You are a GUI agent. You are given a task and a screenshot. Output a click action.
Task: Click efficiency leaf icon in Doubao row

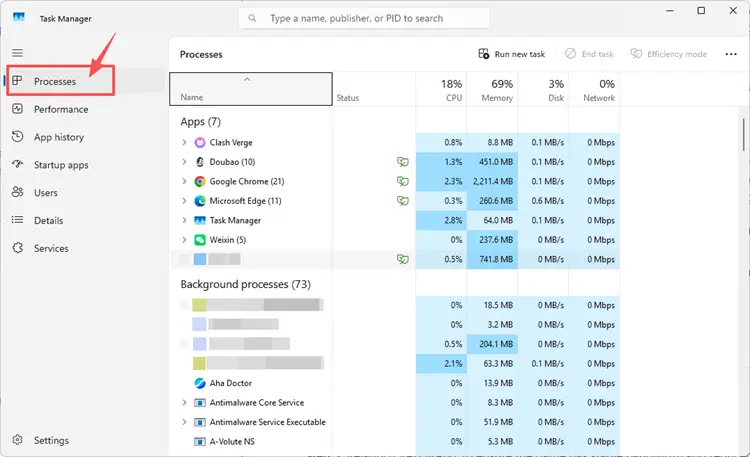pyautogui.click(x=403, y=162)
